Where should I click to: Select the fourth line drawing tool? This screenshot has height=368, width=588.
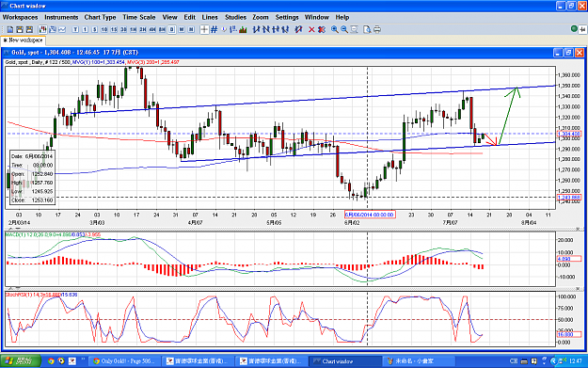click(286, 29)
